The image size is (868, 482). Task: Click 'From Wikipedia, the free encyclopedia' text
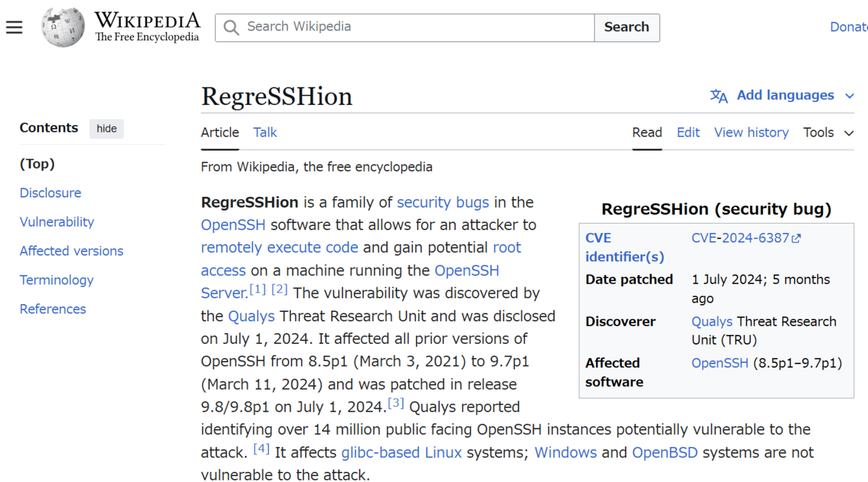coord(317,166)
